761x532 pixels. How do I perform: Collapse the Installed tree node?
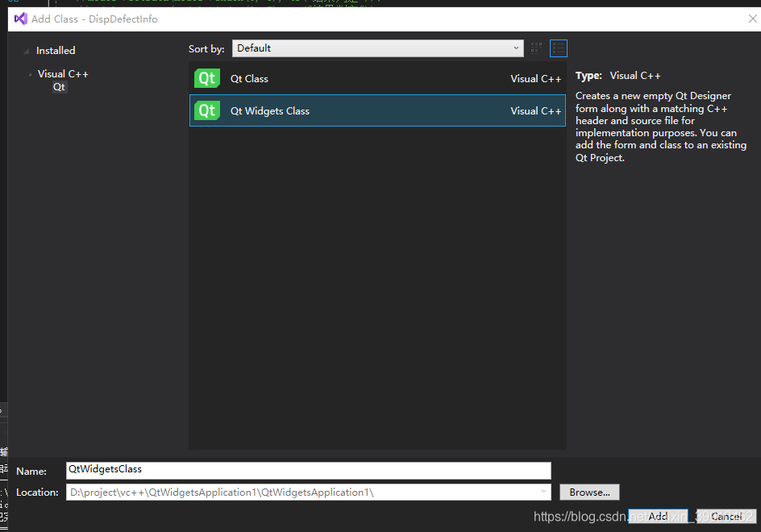point(27,51)
